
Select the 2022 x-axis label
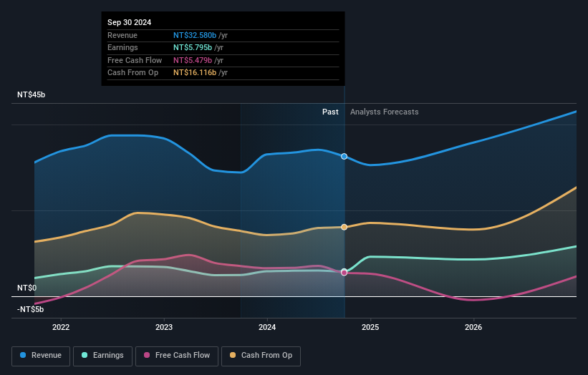coord(61,327)
